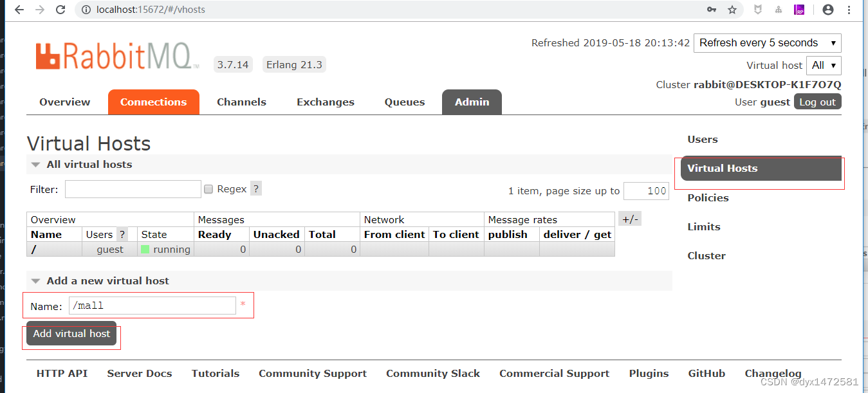Go back with the browser back arrow

coord(19,10)
